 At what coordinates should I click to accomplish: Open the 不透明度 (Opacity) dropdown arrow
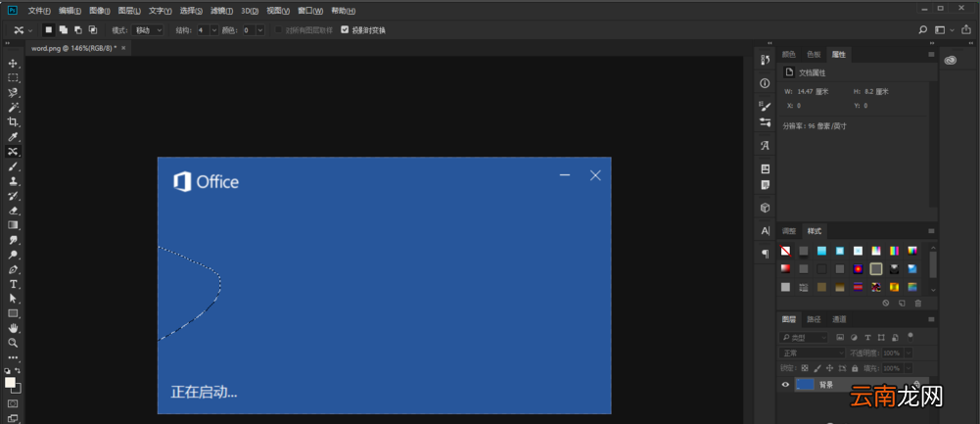909,353
